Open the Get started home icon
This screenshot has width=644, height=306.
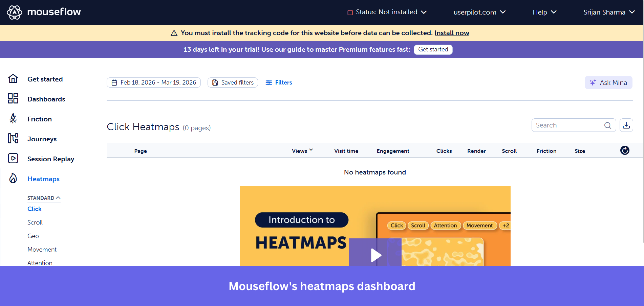[x=13, y=79]
